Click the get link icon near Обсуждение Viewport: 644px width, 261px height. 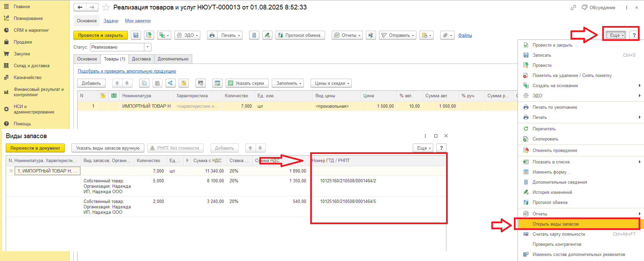click(x=573, y=7)
